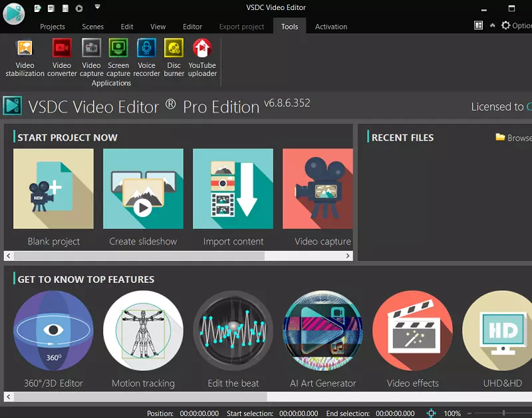Browse for recent files
Image resolution: width=532 pixels, height=418 pixels.
pyautogui.click(x=513, y=138)
